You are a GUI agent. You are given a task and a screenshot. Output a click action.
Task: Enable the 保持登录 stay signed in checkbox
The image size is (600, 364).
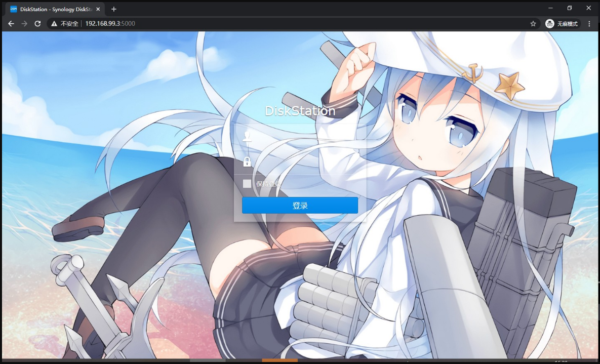247,184
